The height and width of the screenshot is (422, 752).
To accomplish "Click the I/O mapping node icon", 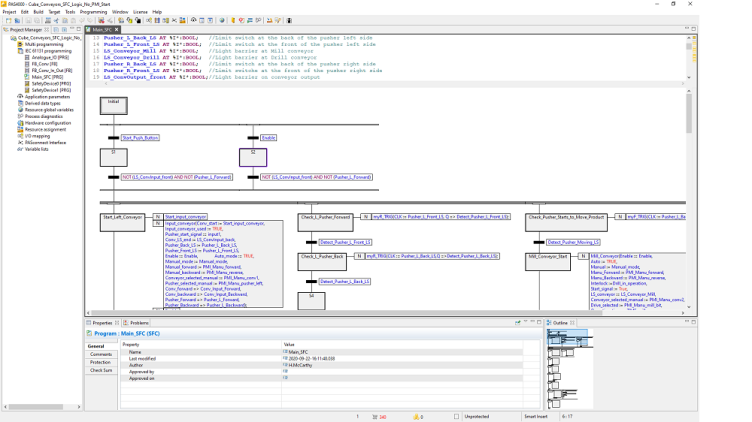I will [20, 135].
